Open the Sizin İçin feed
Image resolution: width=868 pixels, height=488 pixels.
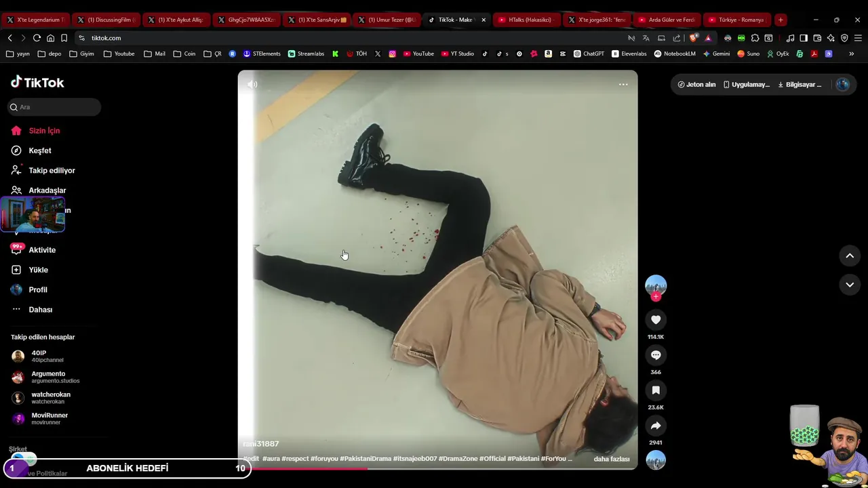(x=44, y=131)
